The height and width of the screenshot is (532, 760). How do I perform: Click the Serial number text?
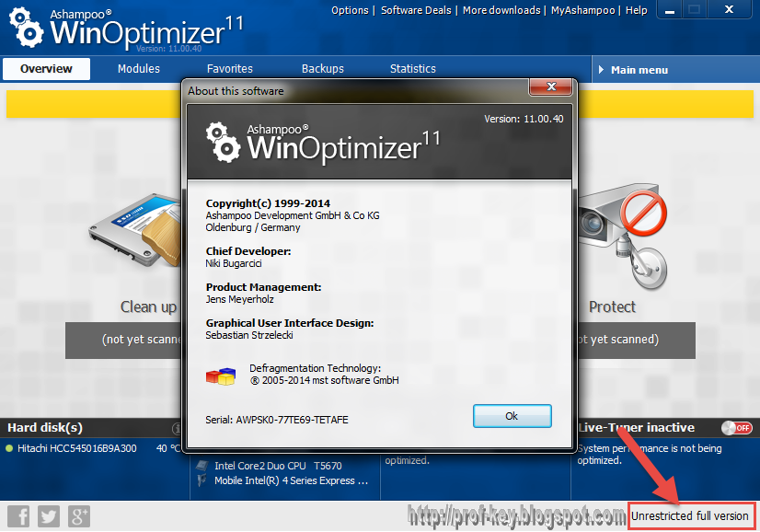pos(277,420)
